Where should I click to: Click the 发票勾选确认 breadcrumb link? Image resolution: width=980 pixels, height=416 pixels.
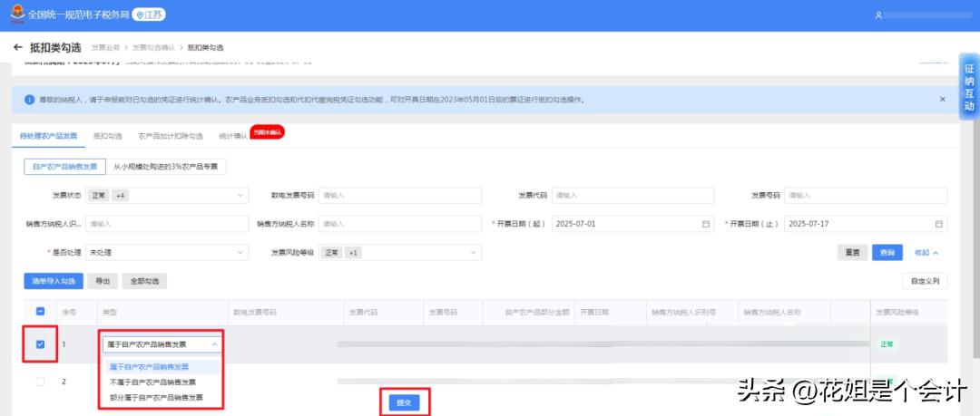pos(152,47)
